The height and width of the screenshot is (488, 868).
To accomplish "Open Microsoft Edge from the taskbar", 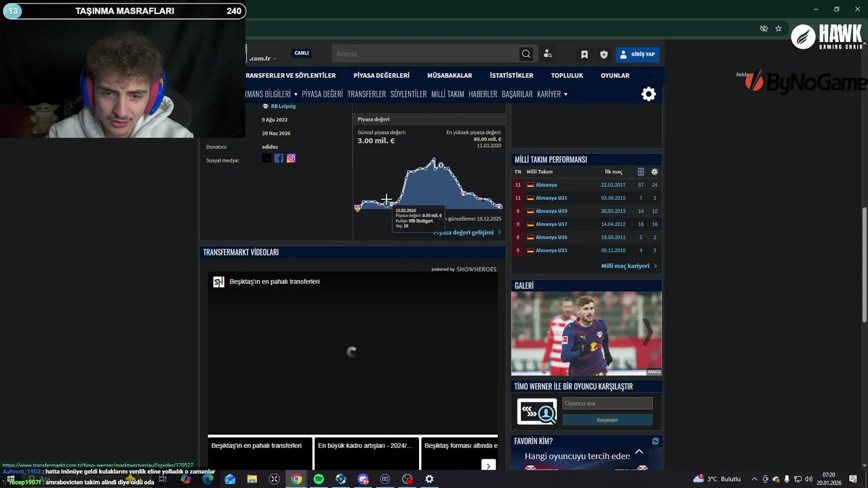I will [208, 479].
